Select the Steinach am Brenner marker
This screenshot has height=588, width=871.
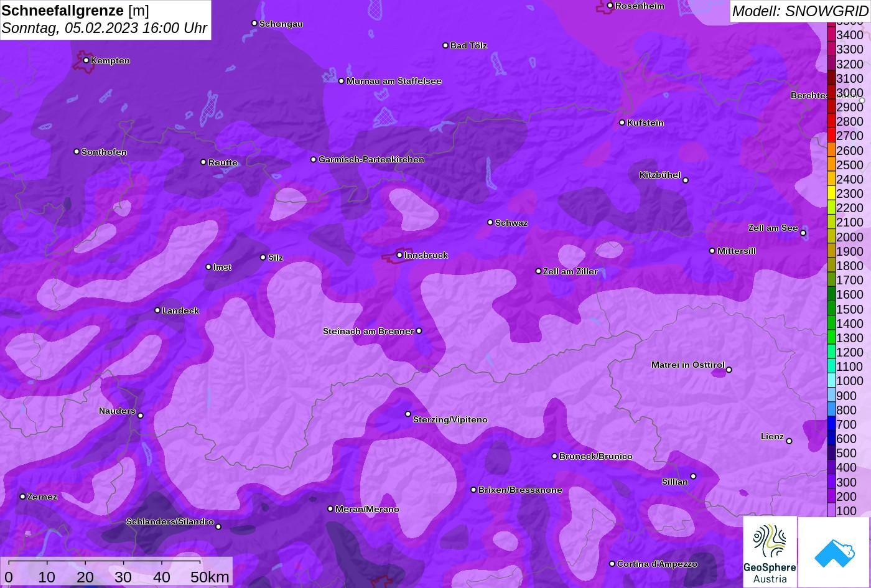pos(419,331)
